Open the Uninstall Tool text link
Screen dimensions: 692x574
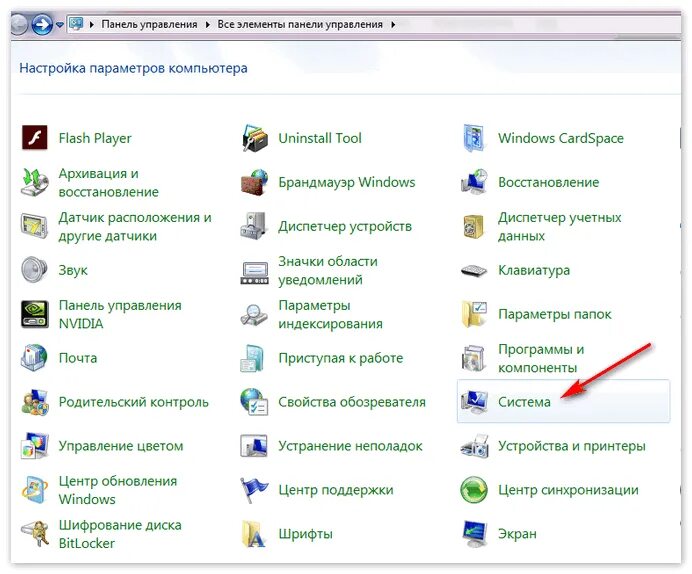320,139
